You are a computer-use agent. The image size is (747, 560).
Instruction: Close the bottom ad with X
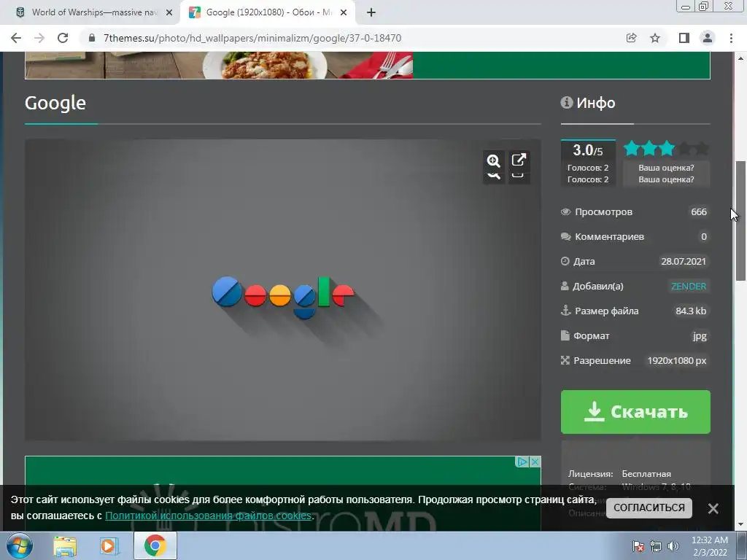pos(535,462)
